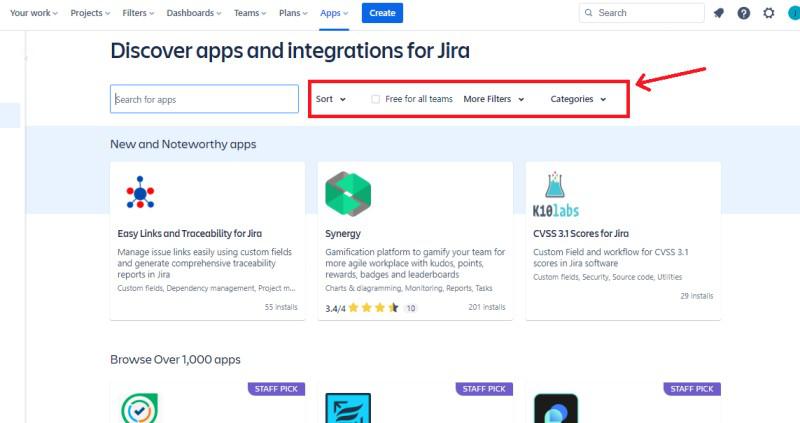Open the Apps menu
The height and width of the screenshot is (423, 800).
pyautogui.click(x=334, y=13)
